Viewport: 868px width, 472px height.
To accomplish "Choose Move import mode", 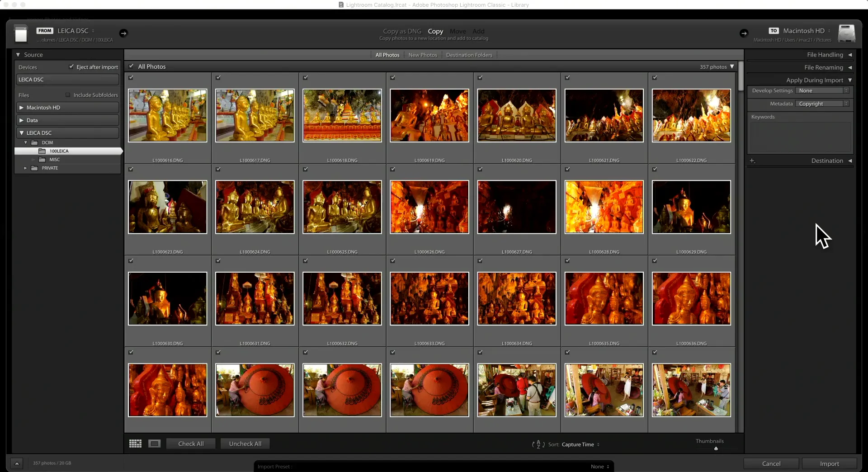I will tap(458, 31).
